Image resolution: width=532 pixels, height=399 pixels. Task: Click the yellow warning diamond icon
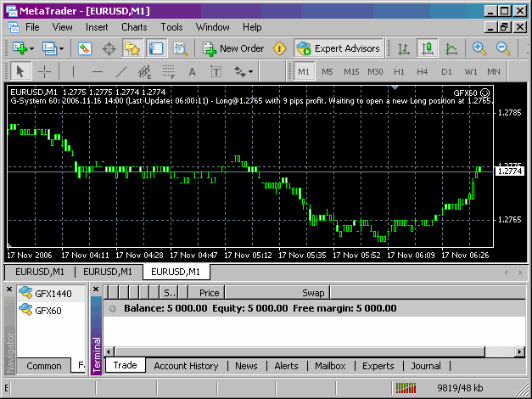coord(279,48)
